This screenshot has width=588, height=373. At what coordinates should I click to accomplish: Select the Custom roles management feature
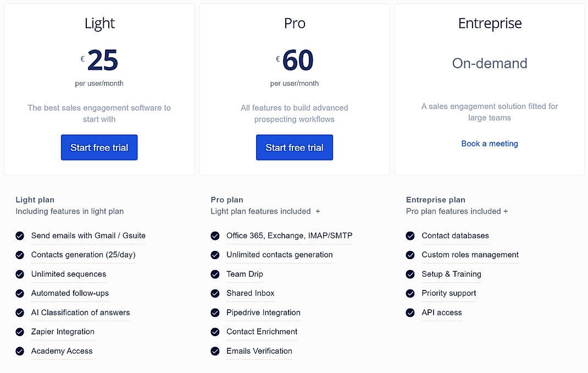470,255
